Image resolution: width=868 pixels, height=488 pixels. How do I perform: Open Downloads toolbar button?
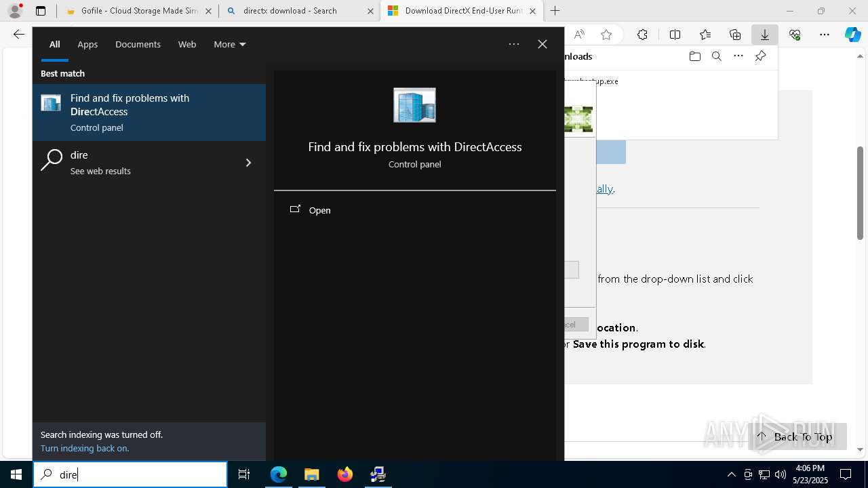tap(764, 35)
